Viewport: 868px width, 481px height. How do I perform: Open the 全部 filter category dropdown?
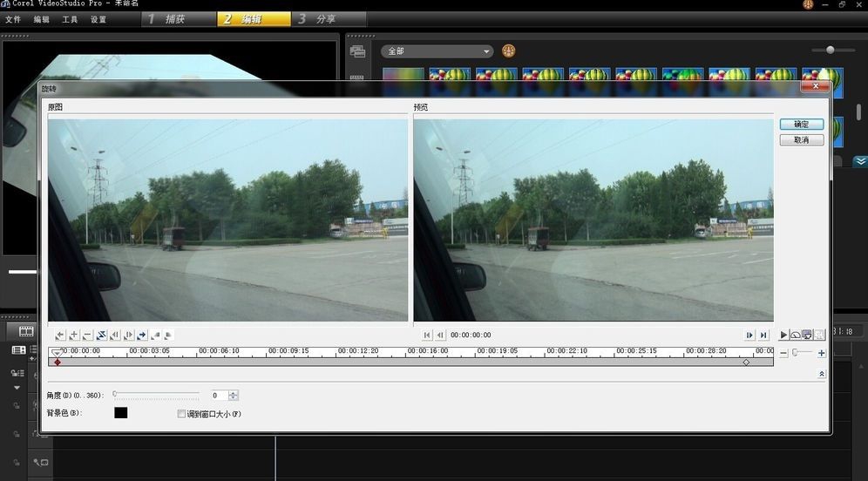[437, 51]
